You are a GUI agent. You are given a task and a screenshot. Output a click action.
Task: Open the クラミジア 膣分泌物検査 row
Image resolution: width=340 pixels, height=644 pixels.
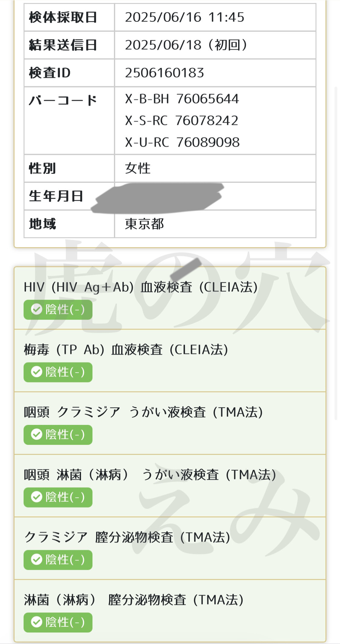[170, 549]
